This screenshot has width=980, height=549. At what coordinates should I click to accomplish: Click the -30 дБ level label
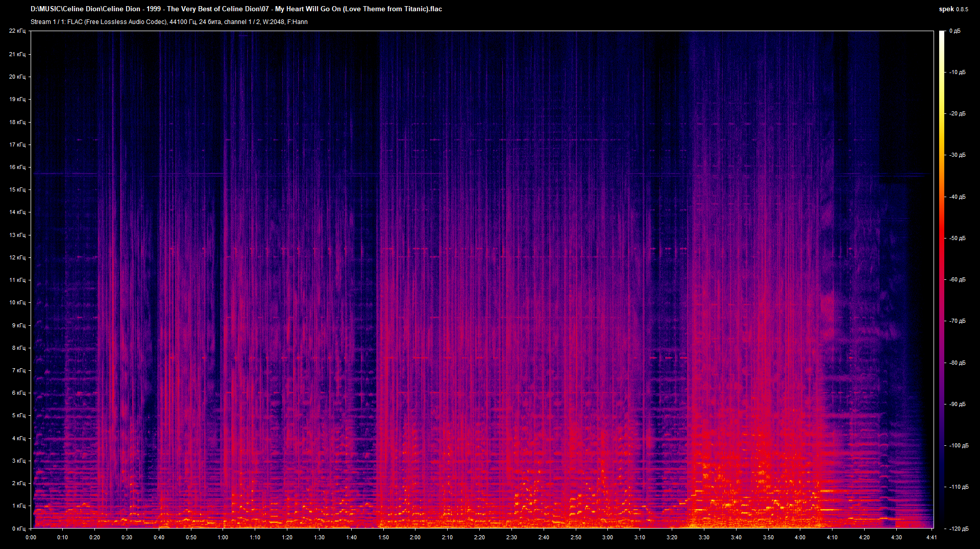[957, 155]
